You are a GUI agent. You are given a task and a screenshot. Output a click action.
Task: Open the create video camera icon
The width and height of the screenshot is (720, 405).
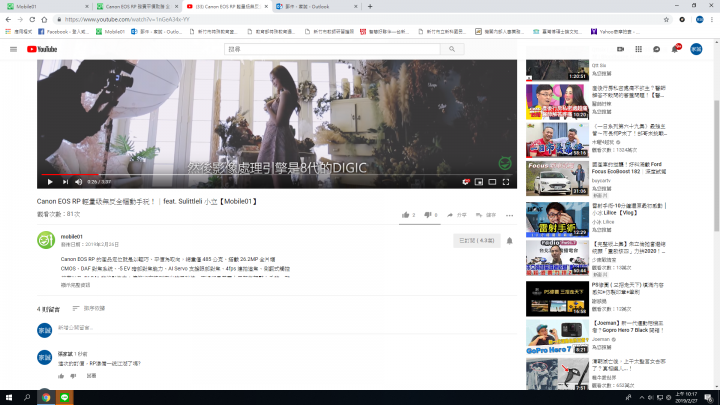coord(620,49)
